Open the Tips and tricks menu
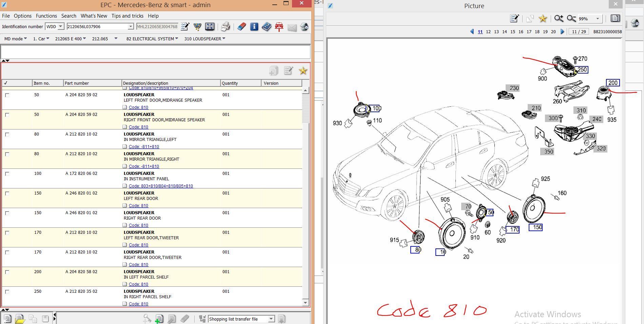The height and width of the screenshot is (324, 644). point(127,16)
